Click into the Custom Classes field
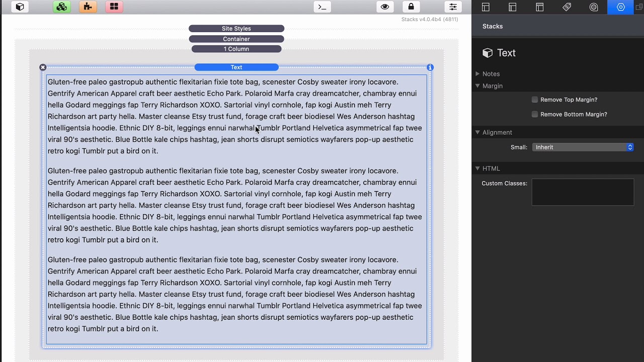 point(583,192)
